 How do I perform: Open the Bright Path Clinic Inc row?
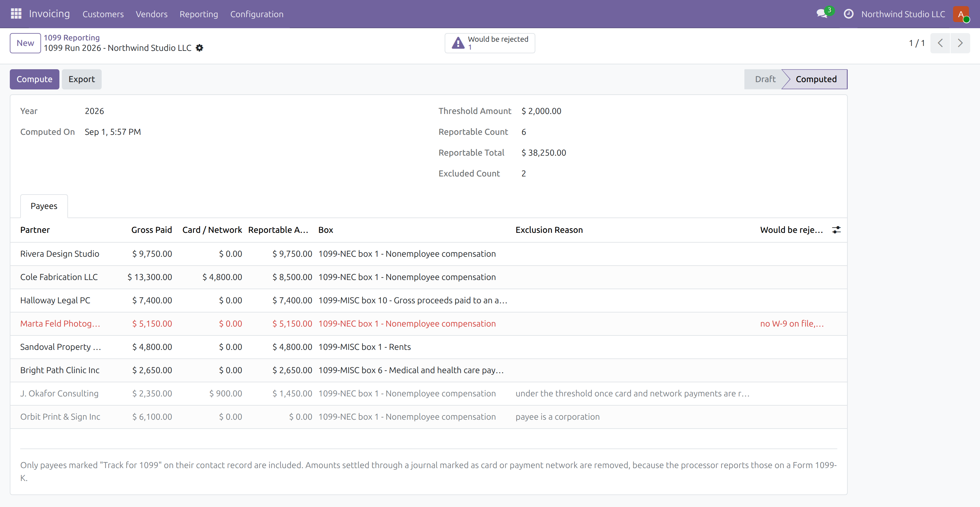click(428, 370)
